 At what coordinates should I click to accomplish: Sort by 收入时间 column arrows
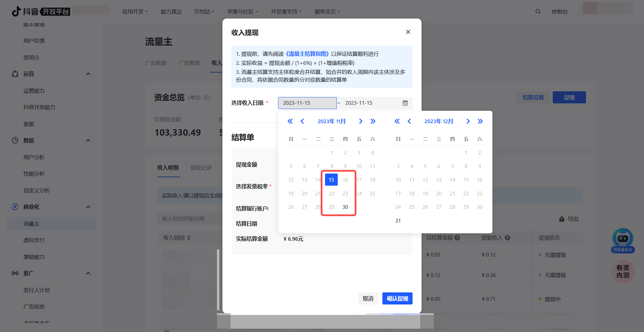pyautogui.click(x=189, y=238)
